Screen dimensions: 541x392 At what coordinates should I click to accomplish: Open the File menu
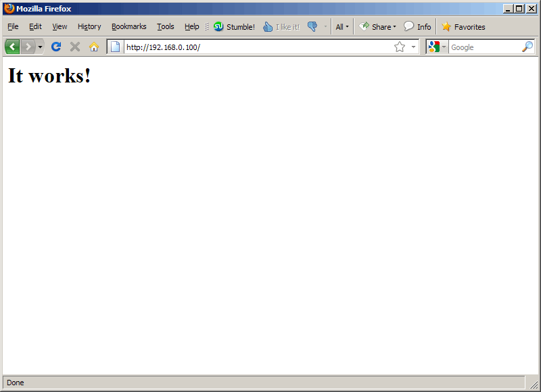tap(13, 26)
